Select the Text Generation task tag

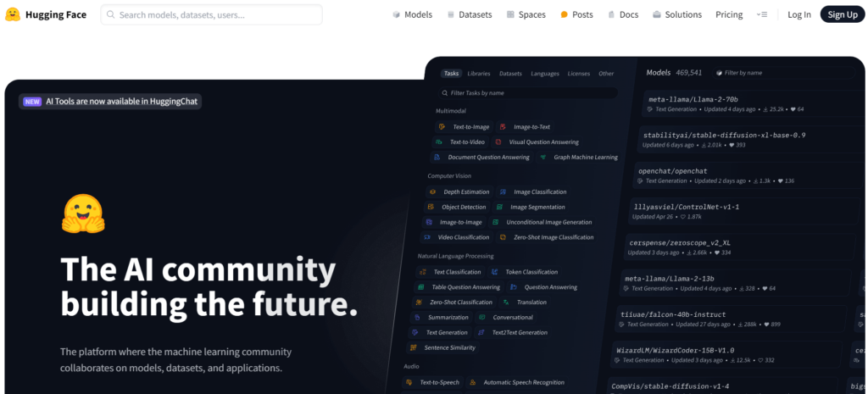(x=440, y=333)
